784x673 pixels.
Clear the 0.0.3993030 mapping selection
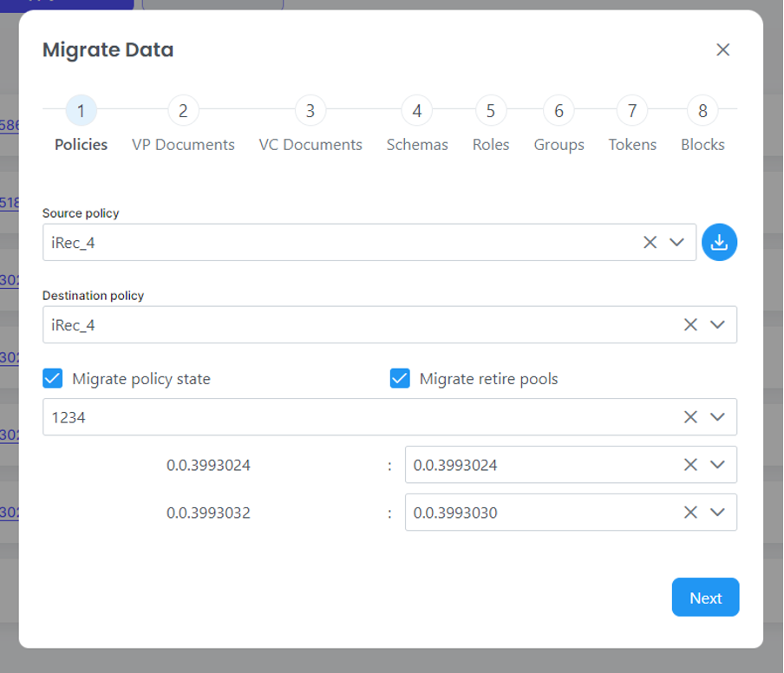tap(690, 513)
